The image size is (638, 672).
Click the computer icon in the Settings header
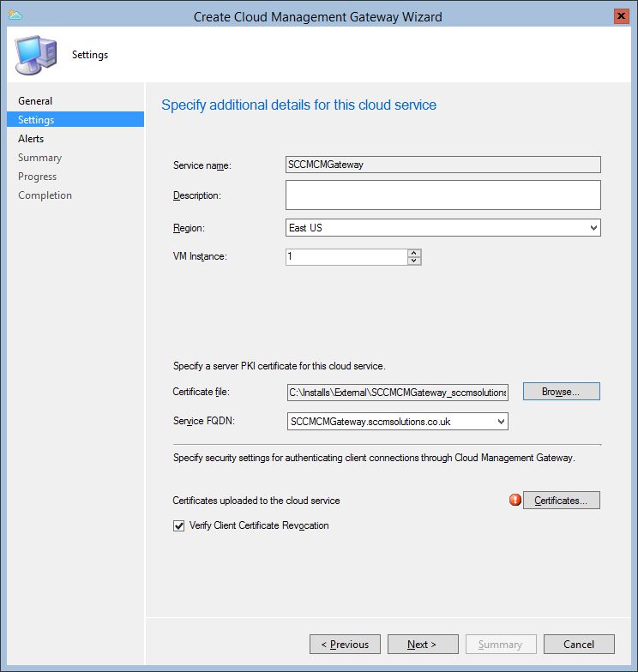pos(36,55)
